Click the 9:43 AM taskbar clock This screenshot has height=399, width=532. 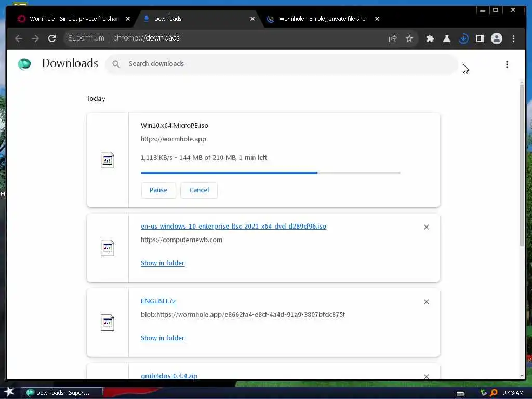513,393
